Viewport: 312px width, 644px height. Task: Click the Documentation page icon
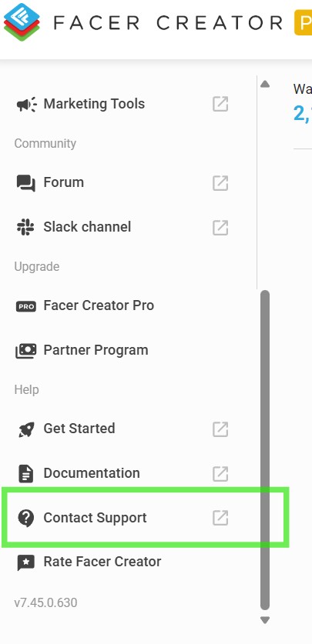point(26,473)
